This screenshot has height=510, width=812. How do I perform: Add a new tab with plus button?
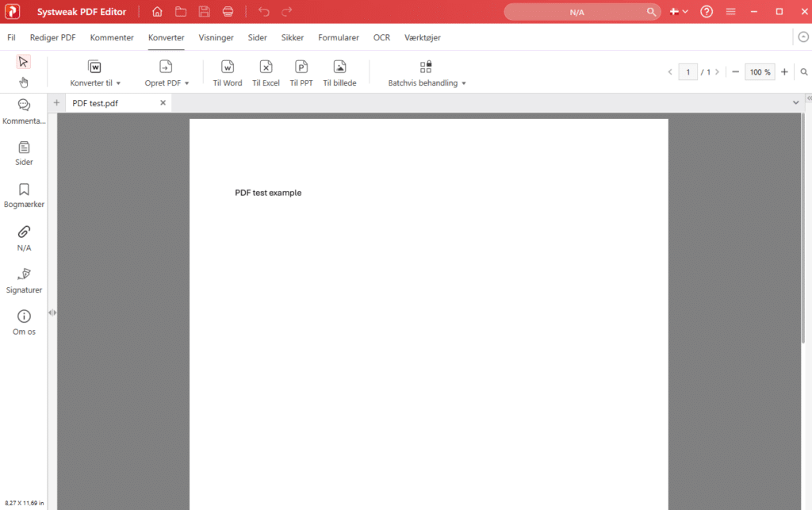coord(56,102)
